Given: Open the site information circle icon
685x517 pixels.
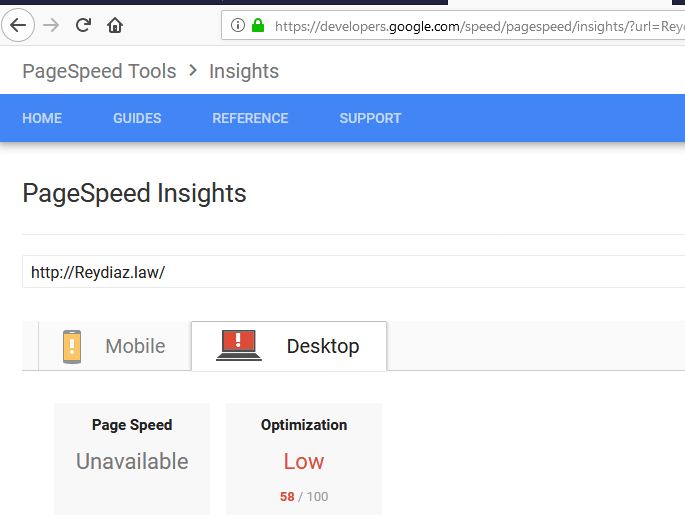Looking at the screenshot, I should [x=238, y=25].
